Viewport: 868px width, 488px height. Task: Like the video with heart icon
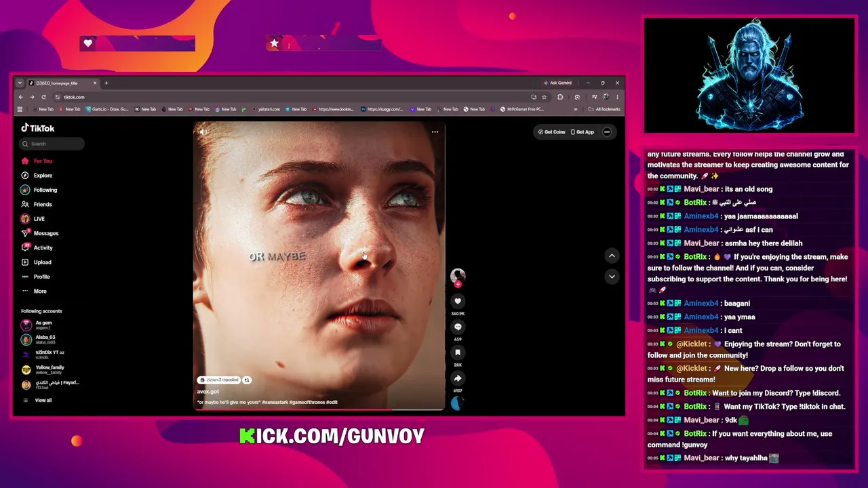[458, 301]
